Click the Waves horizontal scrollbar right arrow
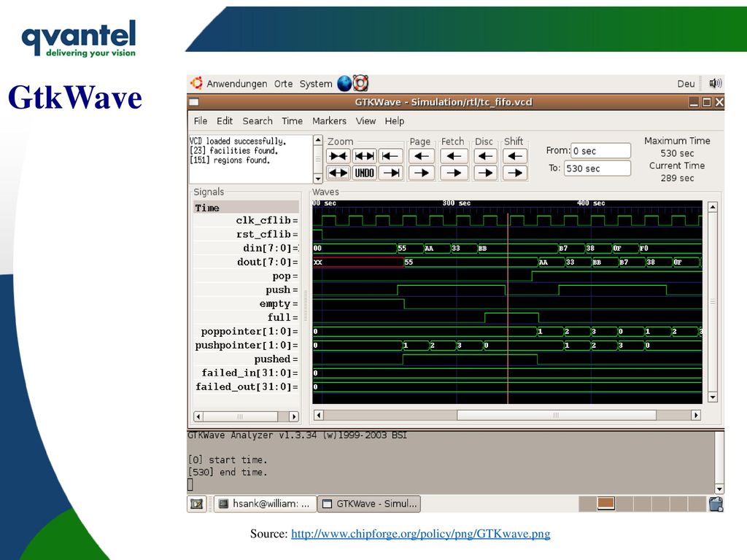Screen dimensions: 747x560 point(696,415)
